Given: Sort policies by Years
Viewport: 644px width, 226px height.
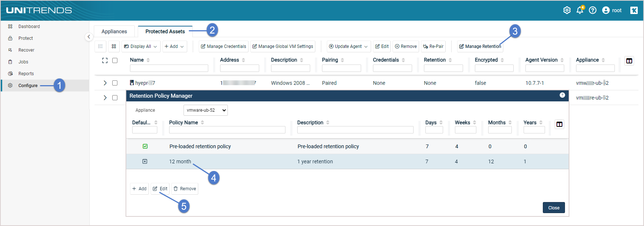Looking at the screenshot, I should coord(541,122).
